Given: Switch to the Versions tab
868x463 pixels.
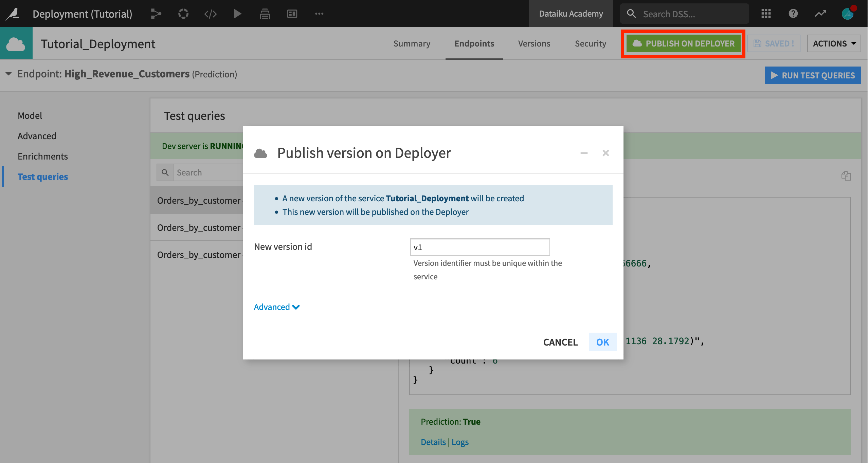Looking at the screenshot, I should click(534, 43).
